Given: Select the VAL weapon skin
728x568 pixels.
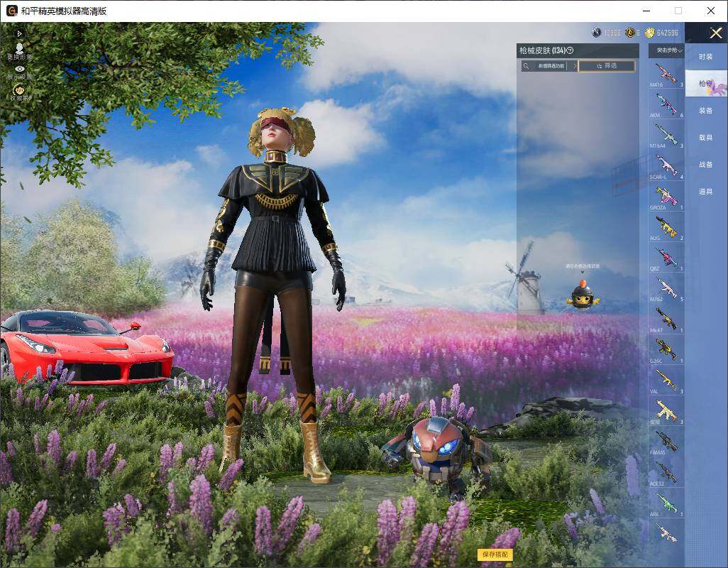Looking at the screenshot, I should [666, 381].
